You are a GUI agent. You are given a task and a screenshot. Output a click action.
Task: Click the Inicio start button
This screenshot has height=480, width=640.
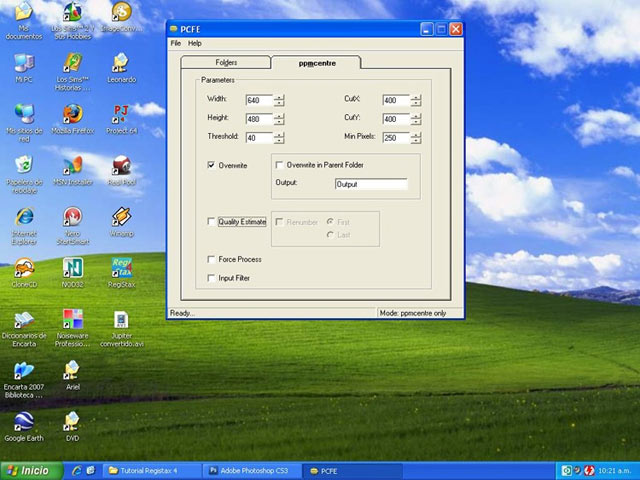tap(28, 470)
